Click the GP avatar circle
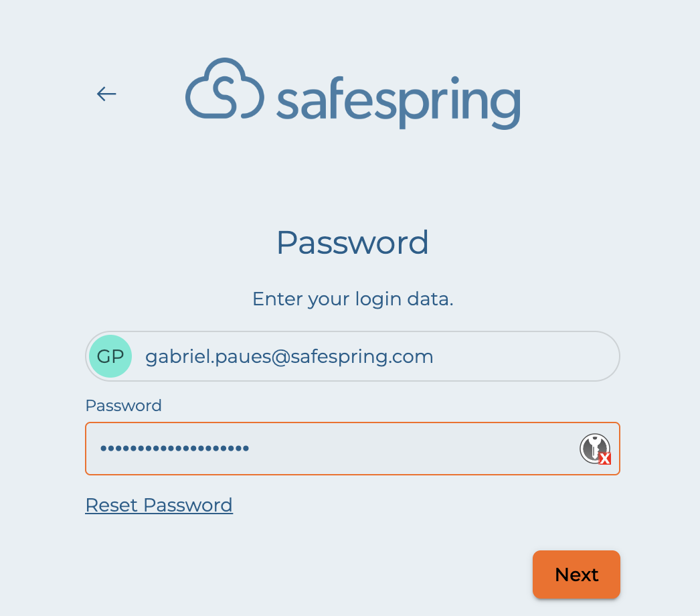Image resolution: width=700 pixels, height=616 pixels. pyautogui.click(x=110, y=356)
